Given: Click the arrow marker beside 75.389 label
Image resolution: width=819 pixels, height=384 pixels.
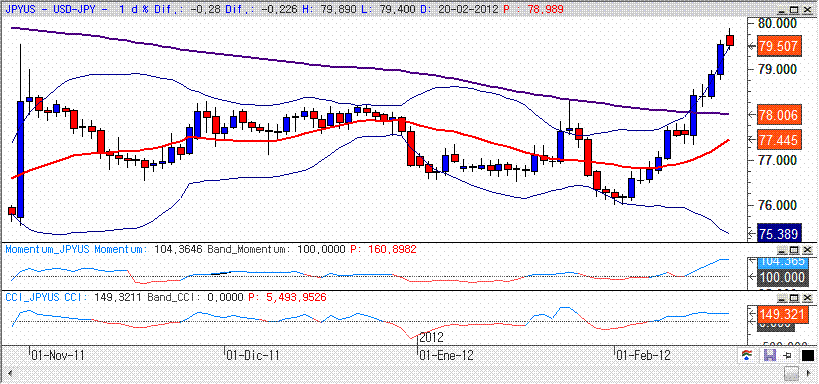Looking at the screenshot, I should tap(753, 233).
